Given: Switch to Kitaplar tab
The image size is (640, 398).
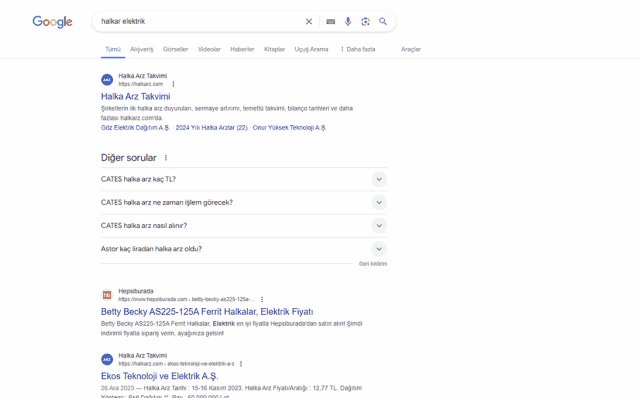Looking at the screenshot, I should (274, 49).
